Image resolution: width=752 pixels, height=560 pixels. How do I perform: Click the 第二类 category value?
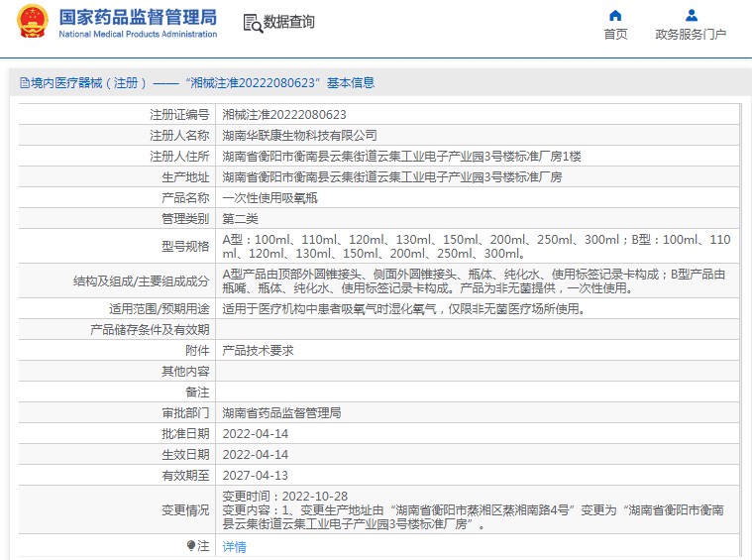(241, 219)
